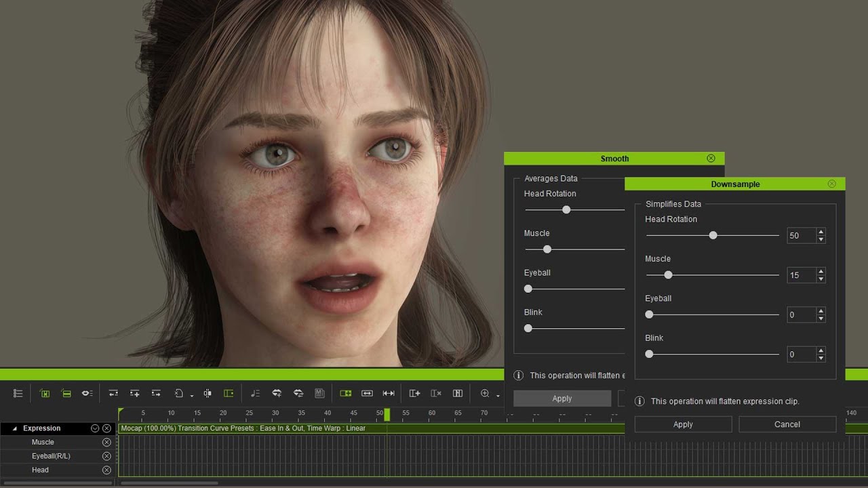Click the previous-key arrow icon after first divider
The image size is (868, 488).
(x=113, y=393)
